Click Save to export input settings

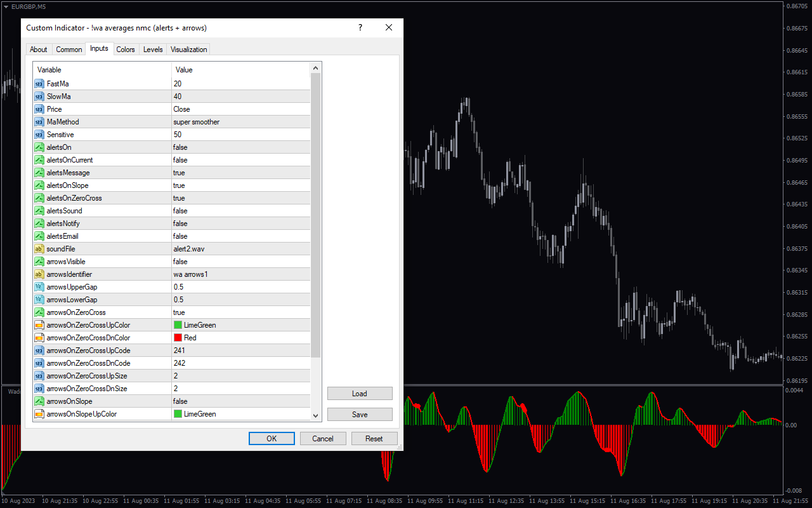[x=360, y=415]
